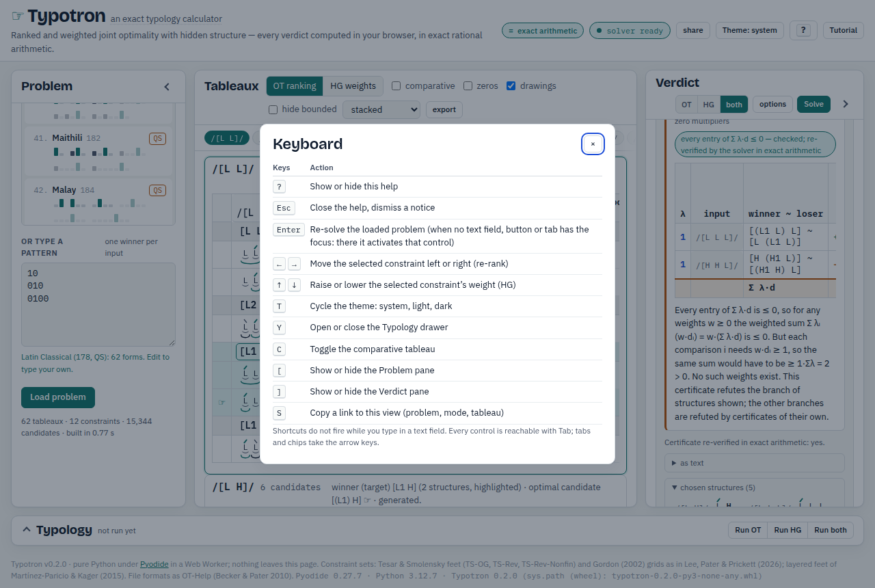This screenshot has width=875, height=588.
Task: Toggle the comparative checkbox
Action: coord(396,86)
